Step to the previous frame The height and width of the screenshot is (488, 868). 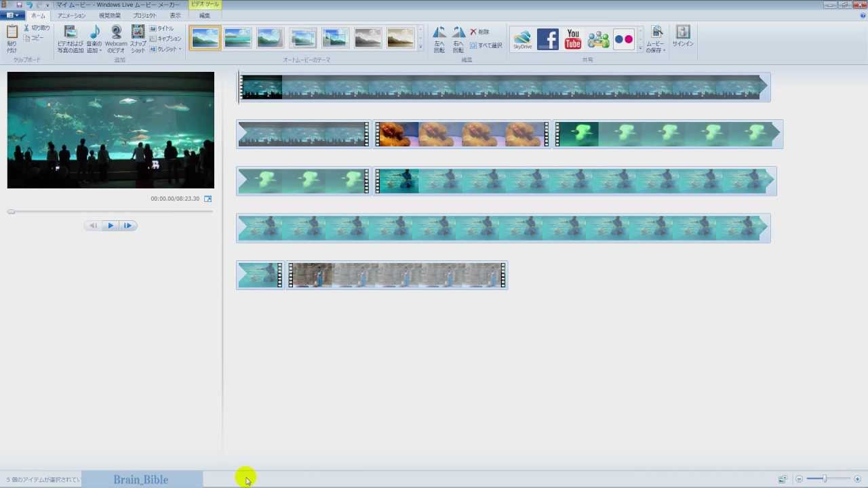[x=94, y=226]
